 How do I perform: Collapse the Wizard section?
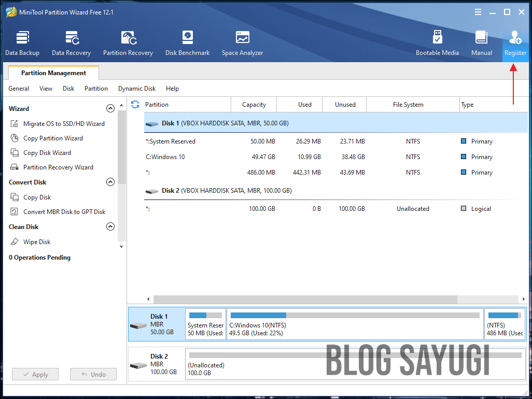(x=110, y=108)
